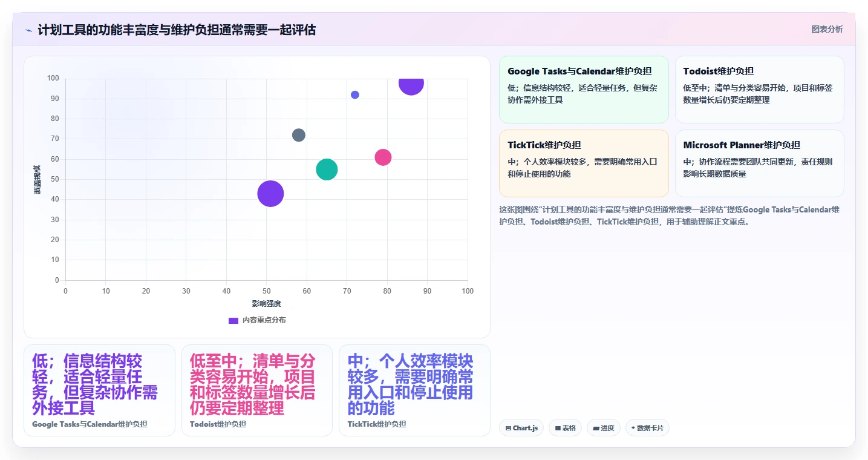This screenshot has width=868, height=460.
Task: Click the Todoist card description 低至中；清单与分类
Action: (x=757, y=94)
